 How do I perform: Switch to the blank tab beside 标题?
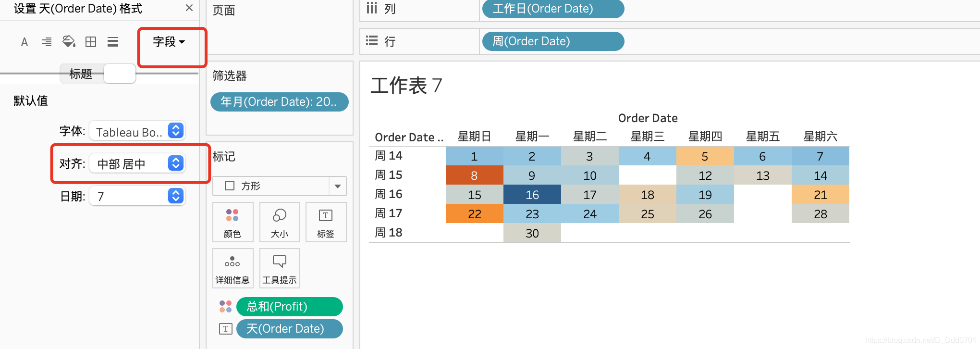[x=120, y=74]
